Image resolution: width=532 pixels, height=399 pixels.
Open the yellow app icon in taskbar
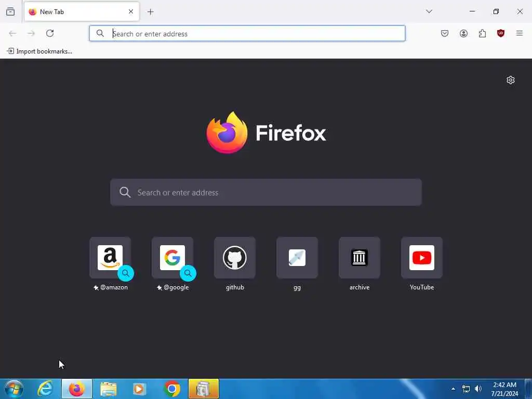click(204, 389)
